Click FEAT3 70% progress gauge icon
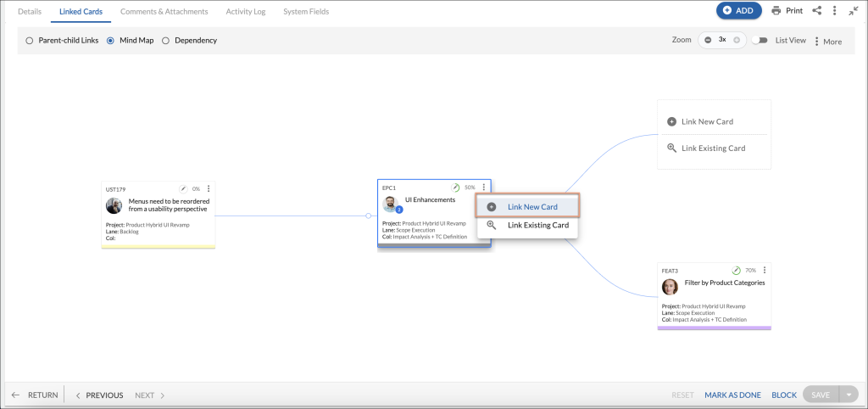Image resolution: width=868 pixels, height=409 pixels. (737, 271)
